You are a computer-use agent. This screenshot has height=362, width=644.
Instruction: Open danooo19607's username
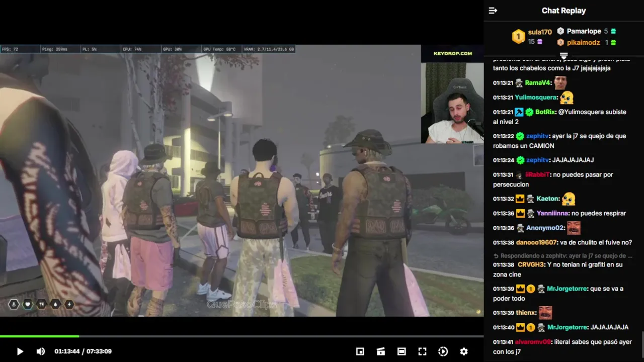(536, 243)
